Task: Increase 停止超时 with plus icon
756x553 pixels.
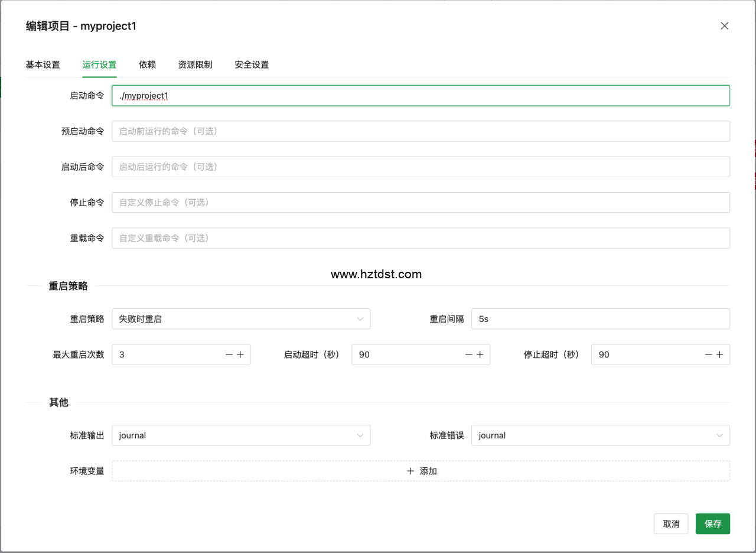Action: point(720,354)
